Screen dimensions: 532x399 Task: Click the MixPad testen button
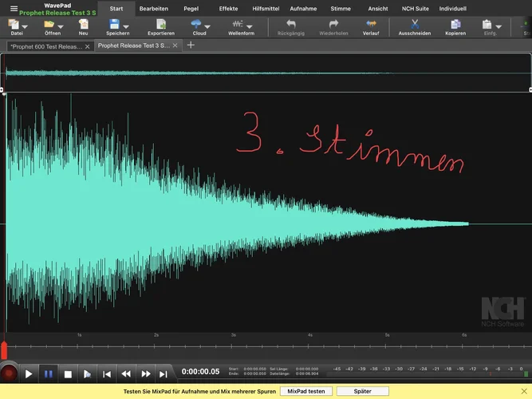coord(305,392)
